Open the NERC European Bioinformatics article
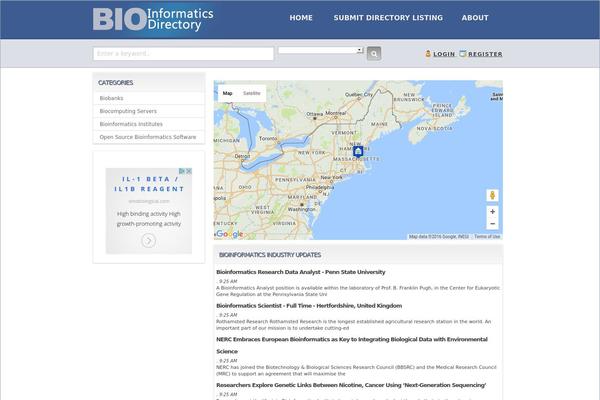600x400 pixels. [x=352, y=345]
